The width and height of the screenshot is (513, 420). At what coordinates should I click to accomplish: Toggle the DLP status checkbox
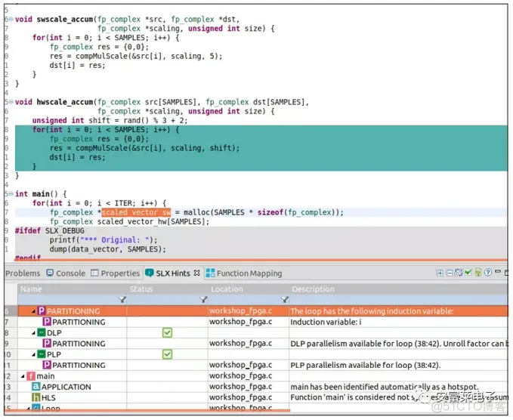coord(167,332)
